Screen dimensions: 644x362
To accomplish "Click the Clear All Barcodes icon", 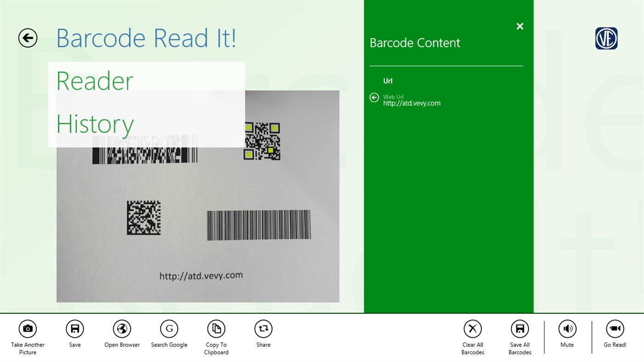I will click(x=472, y=328).
